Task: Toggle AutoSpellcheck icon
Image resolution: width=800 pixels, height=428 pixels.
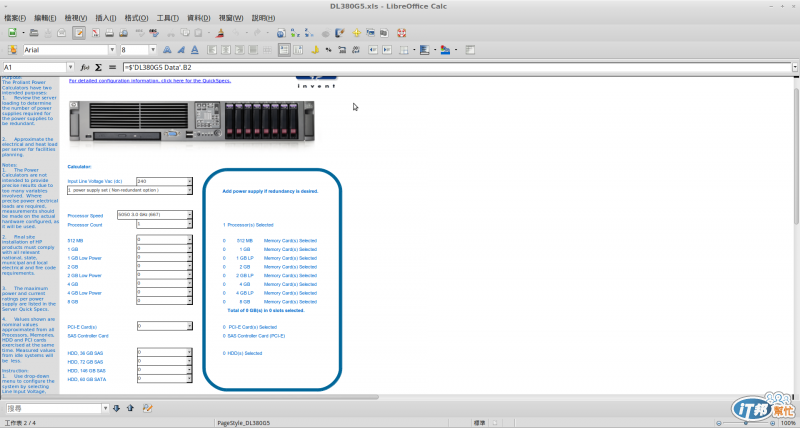Action: (x=154, y=33)
